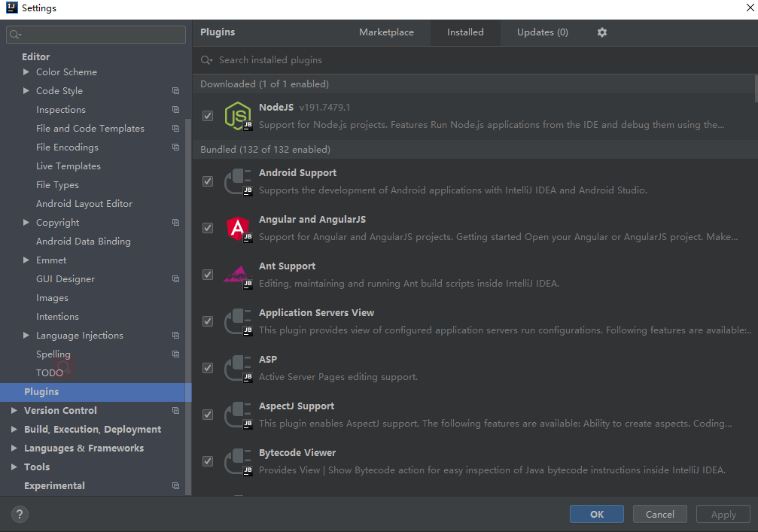Click the Downloaded (1 of 1 enabled) header
Viewport: 758px width, 532px height.
click(473, 84)
